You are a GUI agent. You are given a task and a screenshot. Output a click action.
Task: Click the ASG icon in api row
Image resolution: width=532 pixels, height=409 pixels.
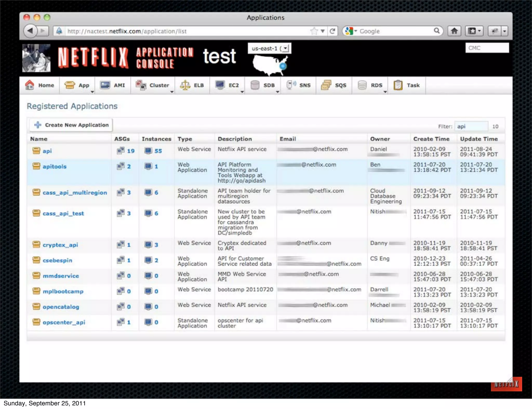pyautogui.click(x=121, y=151)
